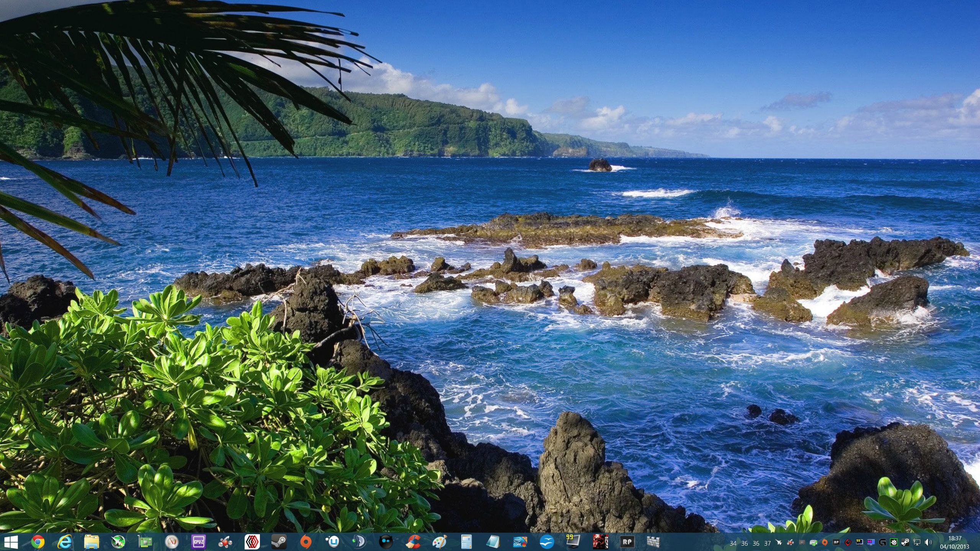Open File Explorer from the taskbar
The width and height of the screenshot is (980, 551).
pos(91,542)
